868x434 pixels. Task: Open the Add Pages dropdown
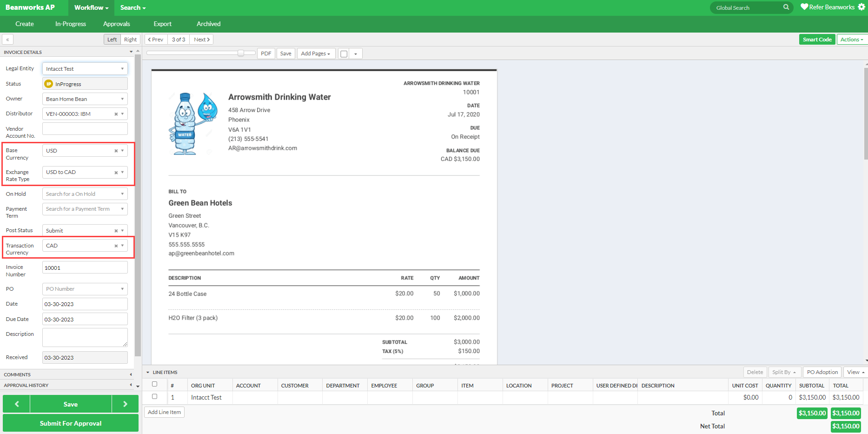pyautogui.click(x=316, y=53)
